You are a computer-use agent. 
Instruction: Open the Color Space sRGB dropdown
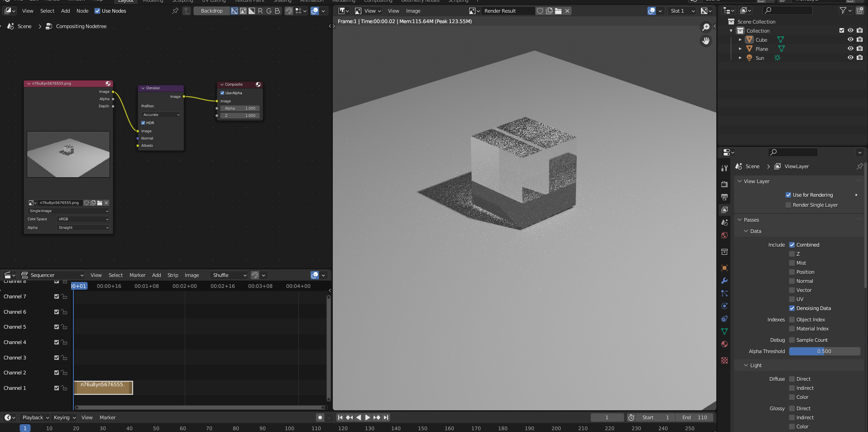pos(83,219)
